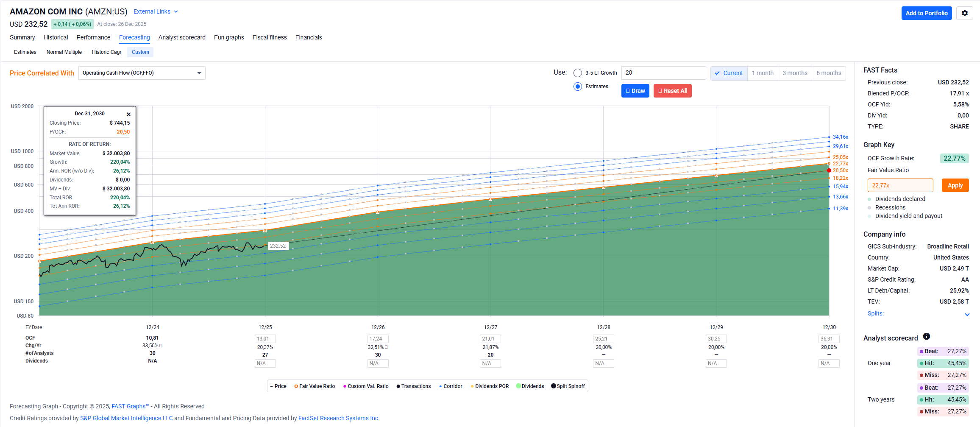Image resolution: width=980 pixels, height=427 pixels.
Task: Toggle the Split Spinoff legend marker
Action: coord(553,386)
